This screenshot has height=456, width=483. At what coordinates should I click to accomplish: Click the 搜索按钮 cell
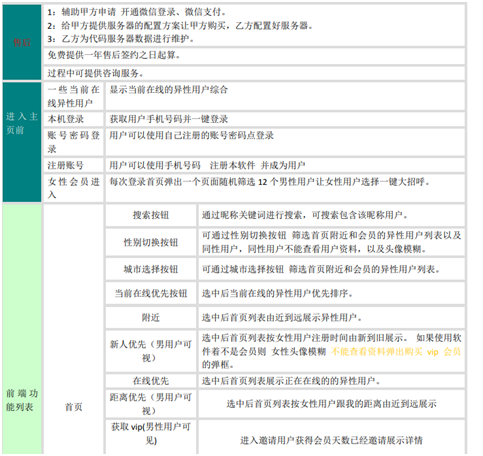click(151, 215)
